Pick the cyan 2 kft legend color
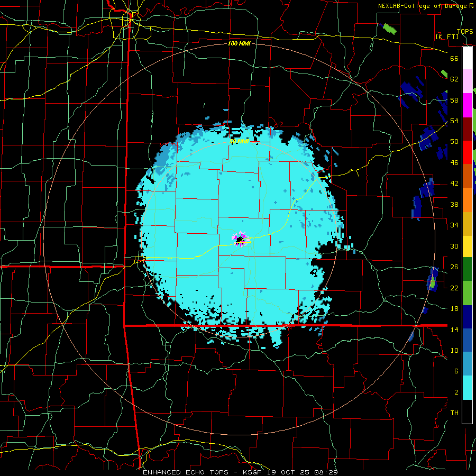 (467, 388)
